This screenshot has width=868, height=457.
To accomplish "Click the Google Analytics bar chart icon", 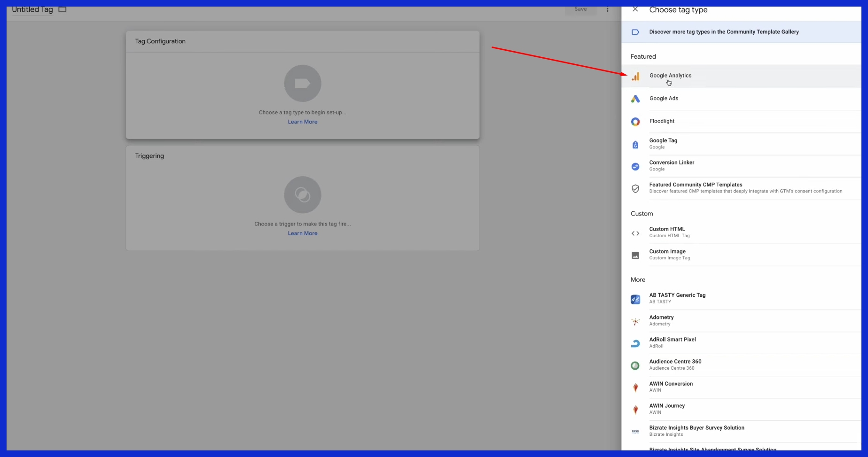I will [635, 76].
